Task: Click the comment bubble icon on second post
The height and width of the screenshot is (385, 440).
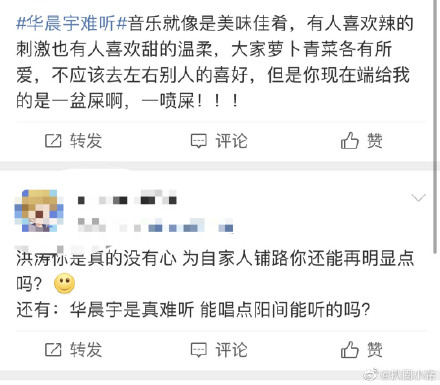Action: pyautogui.click(x=199, y=350)
